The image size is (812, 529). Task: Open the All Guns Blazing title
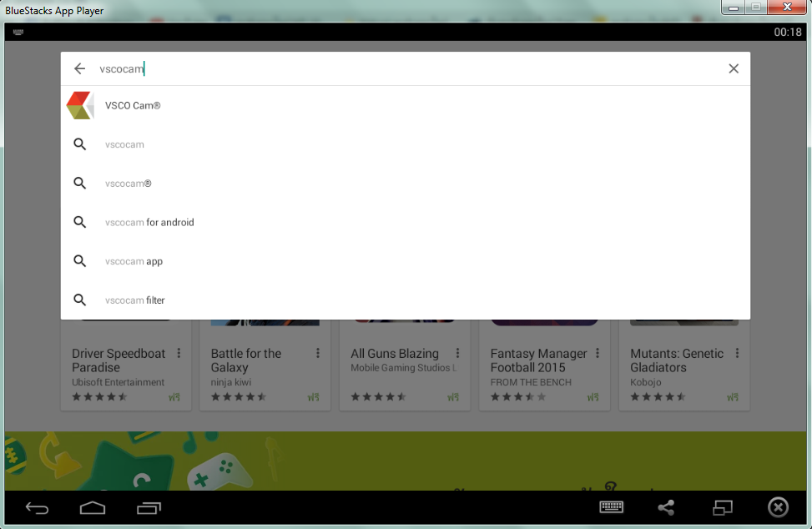pos(395,354)
